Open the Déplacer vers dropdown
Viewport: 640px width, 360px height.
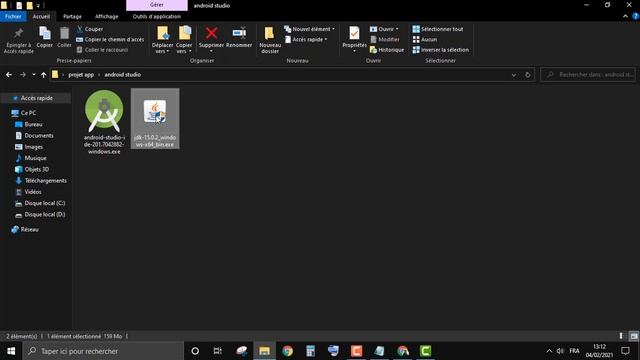click(162, 40)
